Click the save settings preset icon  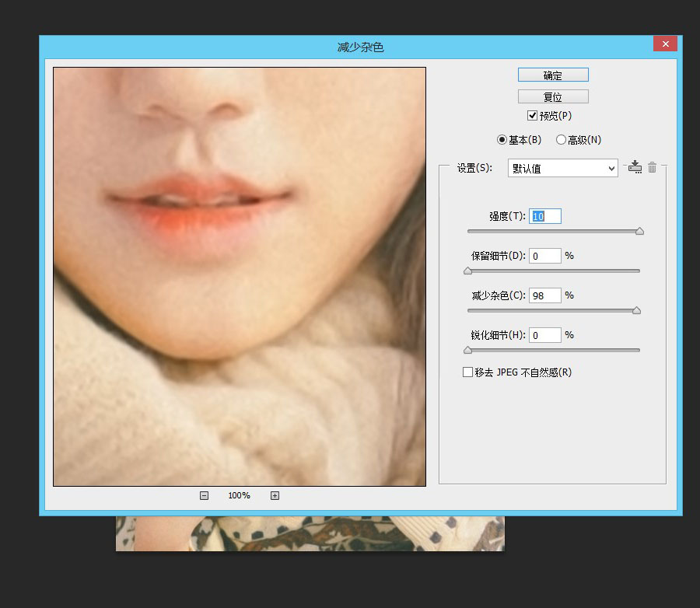point(635,167)
